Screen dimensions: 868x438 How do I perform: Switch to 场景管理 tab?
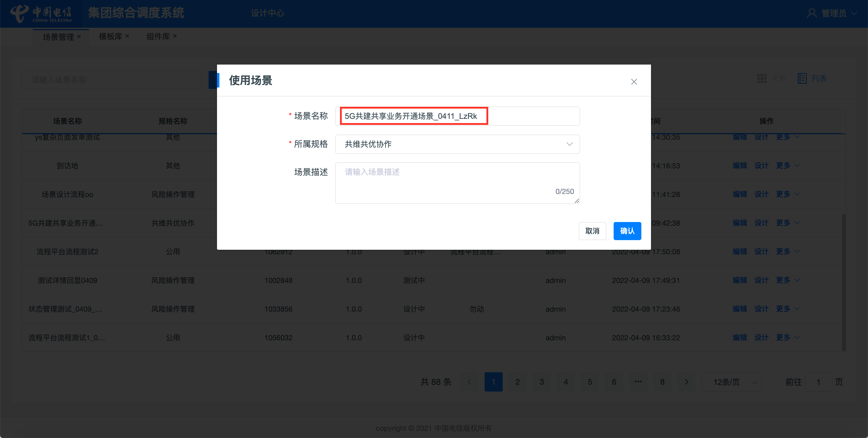coord(58,37)
